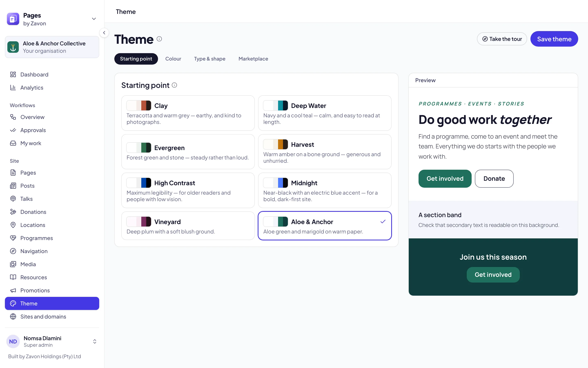Click the Harvest colour swatch strip
The width and height of the screenshot is (588, 368).
click(276, 144)
